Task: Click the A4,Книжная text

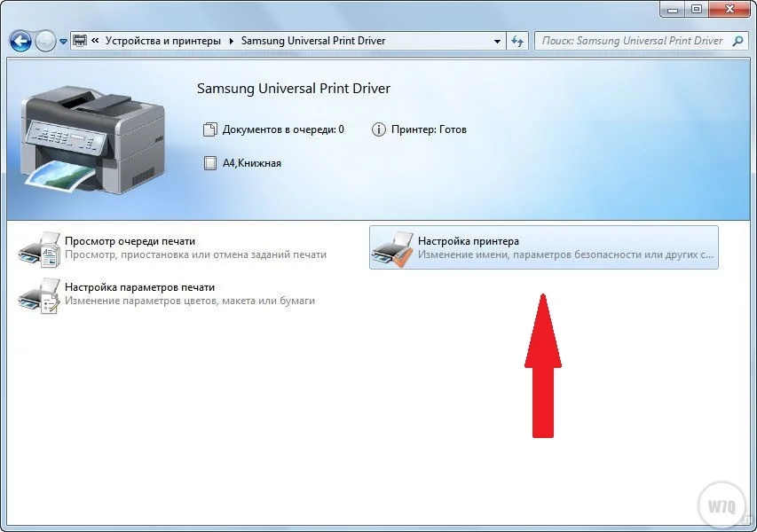Action: [251, 163]
